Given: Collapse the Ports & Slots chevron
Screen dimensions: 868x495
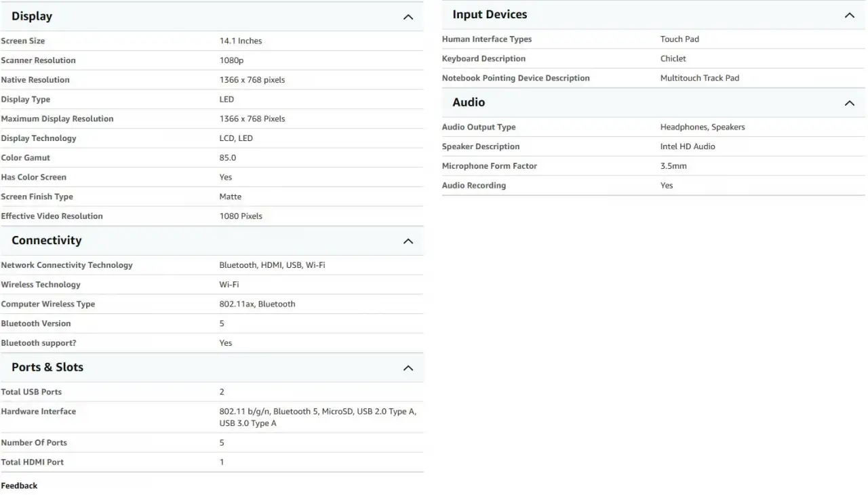Looking at the screenshot, I should tap(408, 368).
